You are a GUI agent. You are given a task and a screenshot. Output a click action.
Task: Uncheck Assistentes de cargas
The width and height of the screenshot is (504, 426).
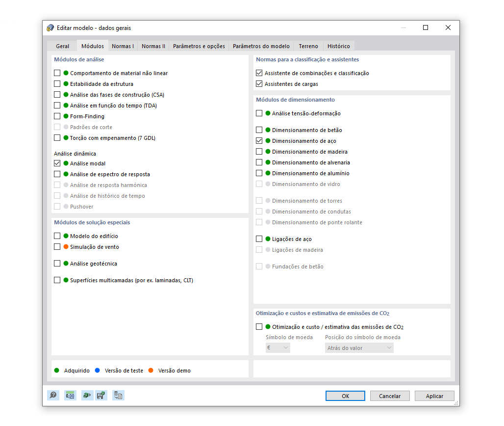pyautogui.click(x=258, y=84)
